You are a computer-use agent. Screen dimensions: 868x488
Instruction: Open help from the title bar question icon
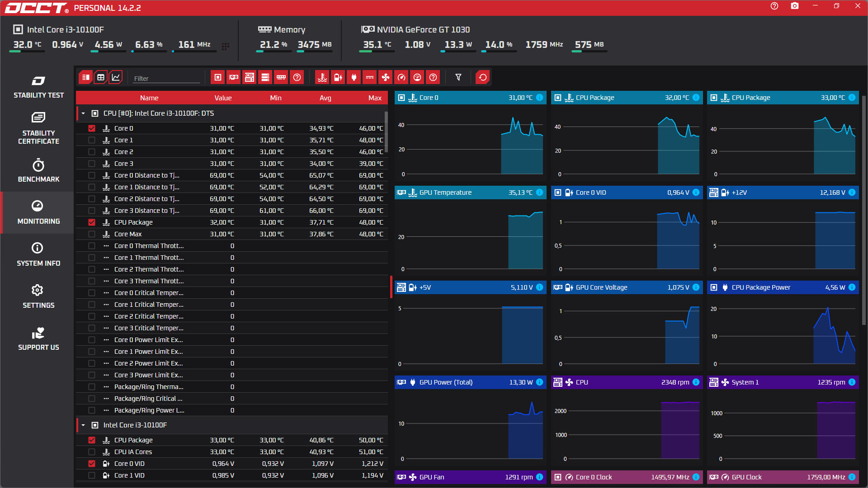coord(774,6)
